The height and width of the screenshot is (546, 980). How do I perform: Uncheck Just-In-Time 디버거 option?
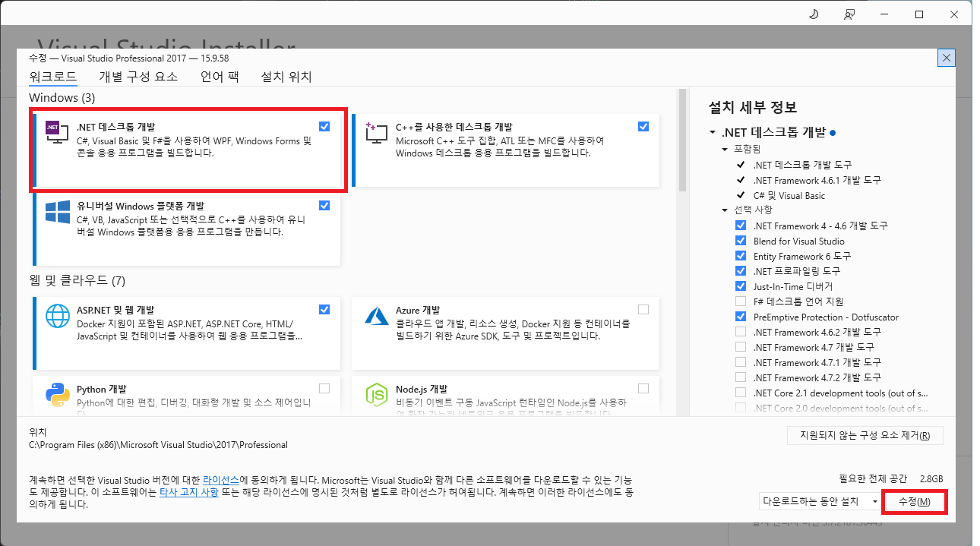pos(741,286)
